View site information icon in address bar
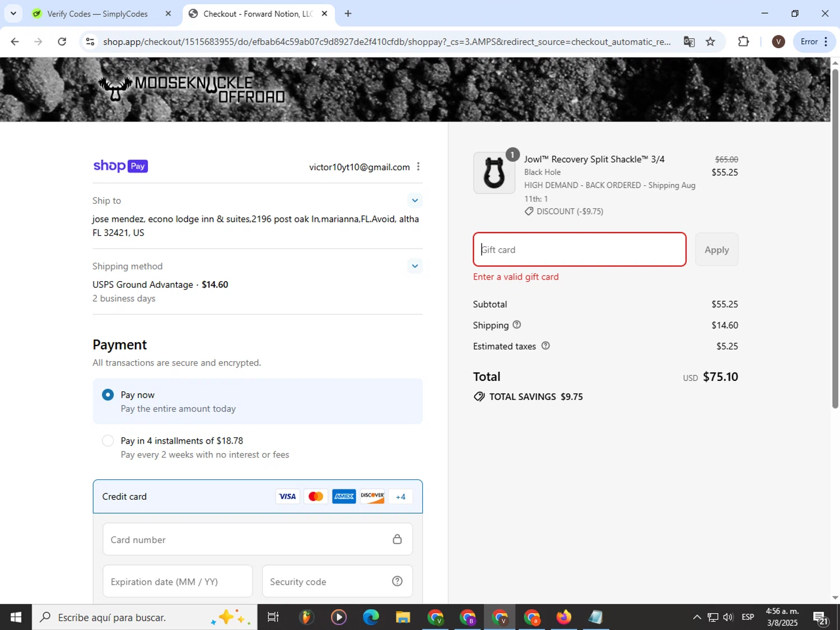840x630 pixels. 90,41
